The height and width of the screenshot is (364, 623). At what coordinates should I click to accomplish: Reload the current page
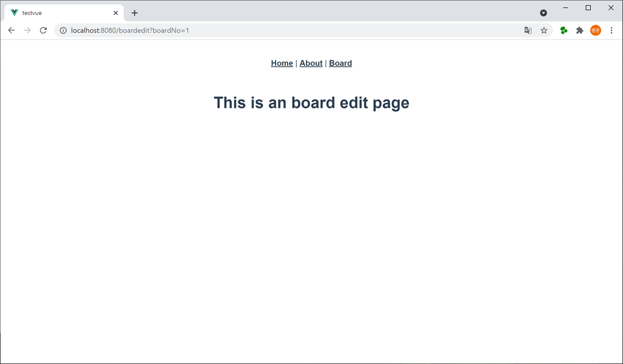pos(43,30)
